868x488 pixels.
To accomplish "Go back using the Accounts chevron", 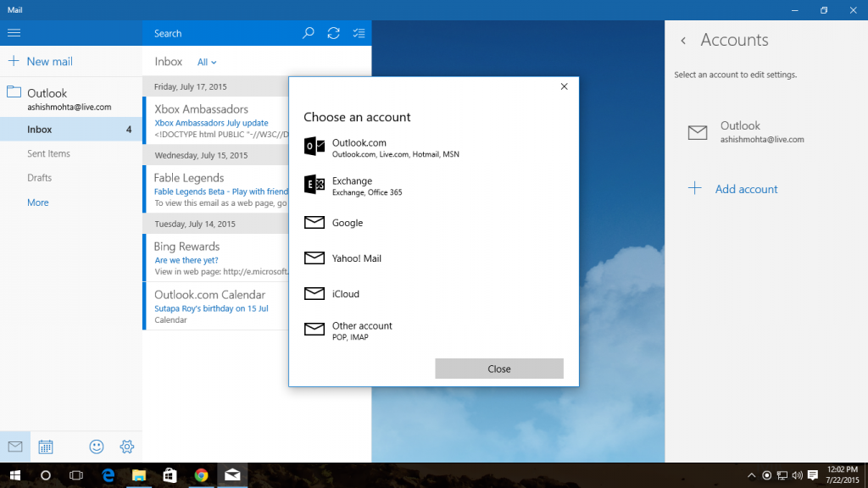I will coord(683,40).
